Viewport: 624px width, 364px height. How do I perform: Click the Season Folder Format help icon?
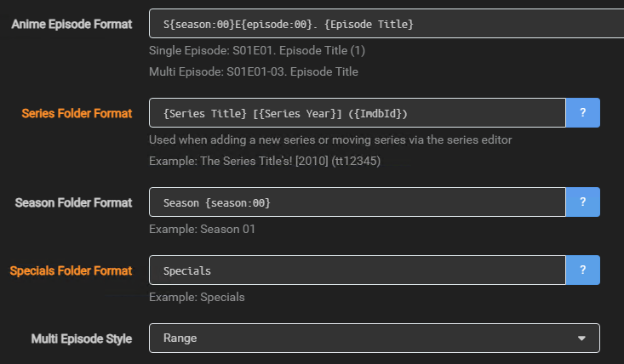tap(583, 202)
